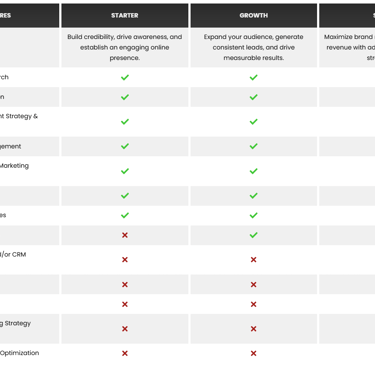
Task: Click the 'Optimization' feature label
Action: tap(19, 353)
